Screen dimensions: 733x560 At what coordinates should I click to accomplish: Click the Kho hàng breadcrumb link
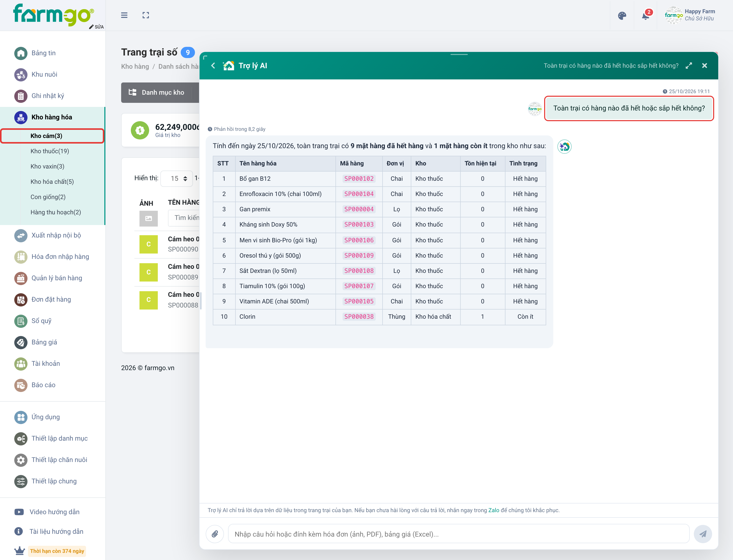pos(135,66)
